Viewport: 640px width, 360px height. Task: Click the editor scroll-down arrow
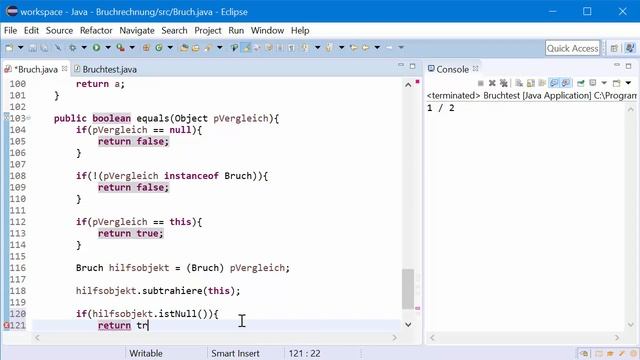tap(408, 324)
